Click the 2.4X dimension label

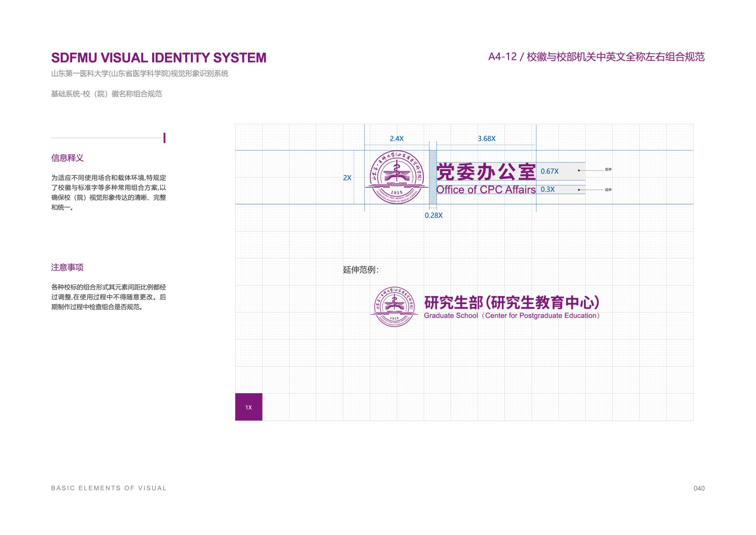pyautogui.click(x=396, y=139)
